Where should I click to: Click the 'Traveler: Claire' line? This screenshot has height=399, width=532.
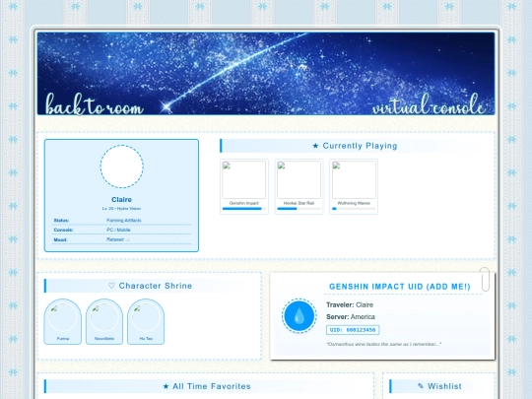click(x=350, y=305)
